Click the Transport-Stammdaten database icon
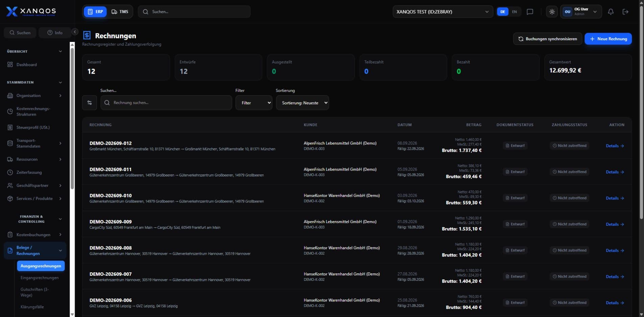The image size is (644, 317). pos(10,143)
